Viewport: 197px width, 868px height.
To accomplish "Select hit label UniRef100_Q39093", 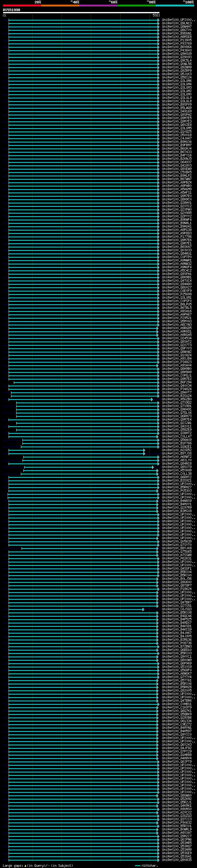I will (177, 57).
